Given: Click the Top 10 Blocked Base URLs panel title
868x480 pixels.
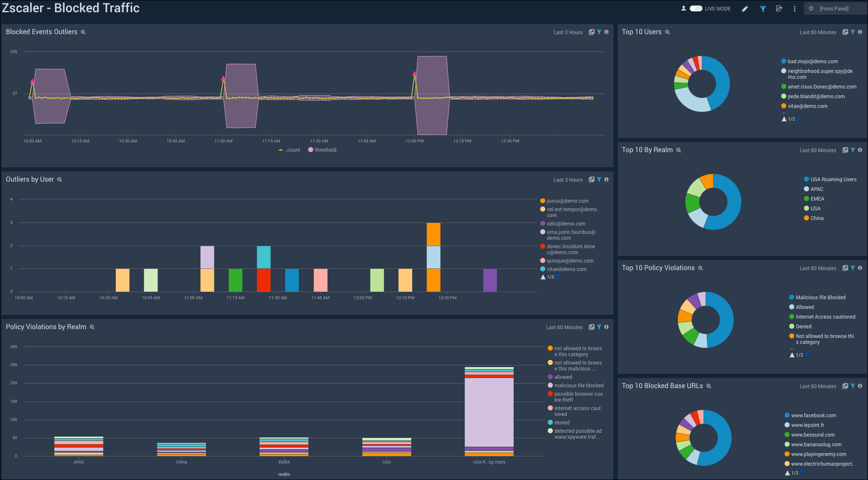Looking at the screenshot, I should click(x=662, y=386).
